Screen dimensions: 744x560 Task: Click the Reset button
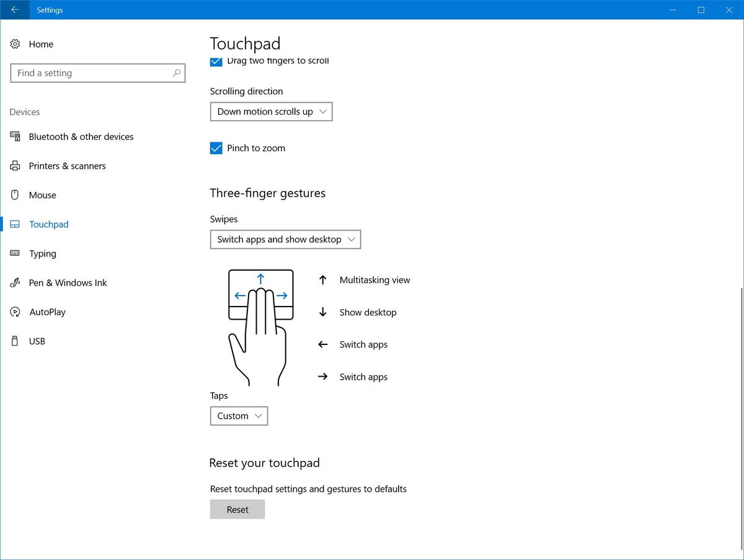(x=237, y=509)
